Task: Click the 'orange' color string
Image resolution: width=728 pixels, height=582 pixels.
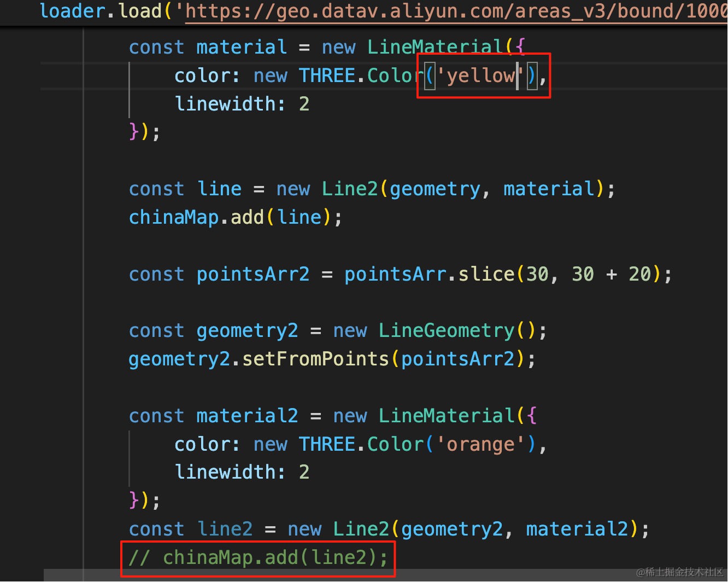Action: (480, 444)
